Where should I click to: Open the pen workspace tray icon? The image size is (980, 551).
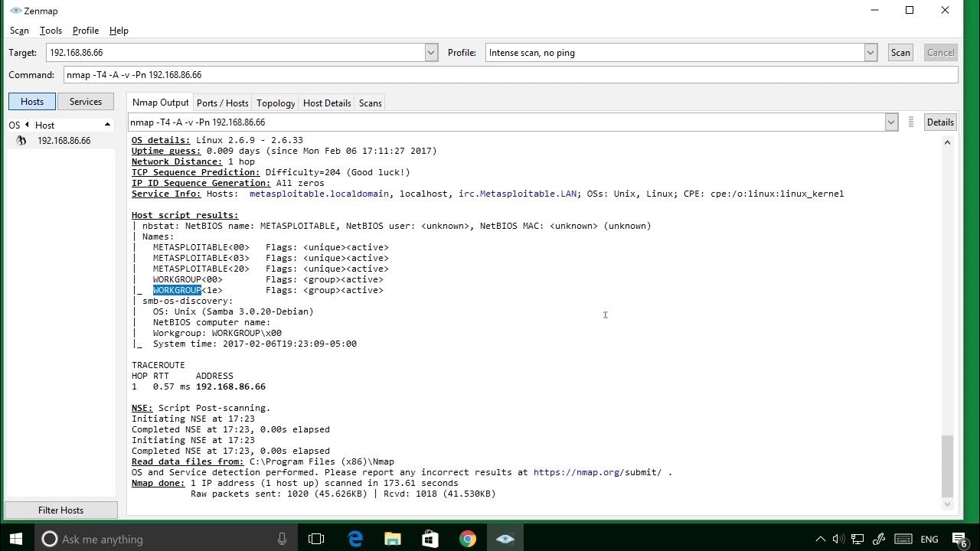pos(879,539)
